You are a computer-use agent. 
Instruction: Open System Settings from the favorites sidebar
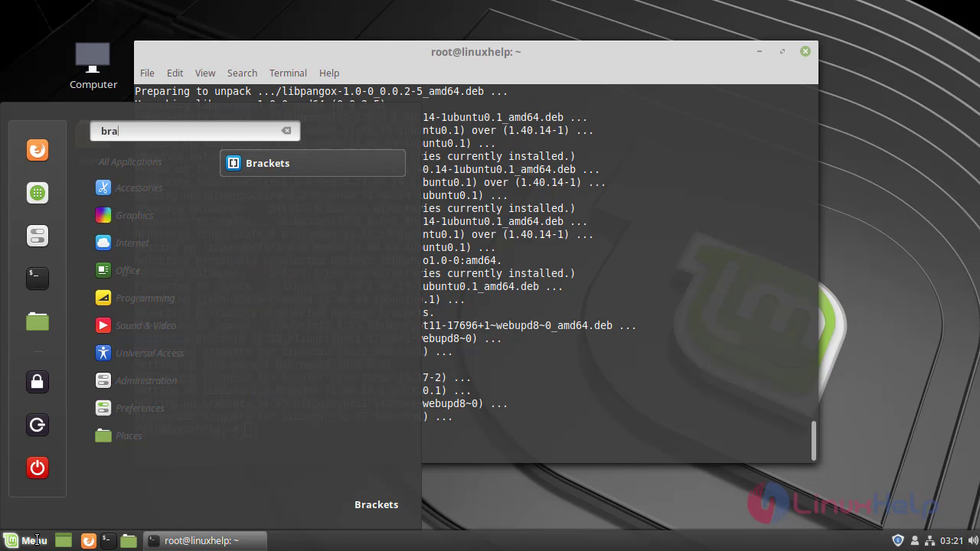[38, 236]
